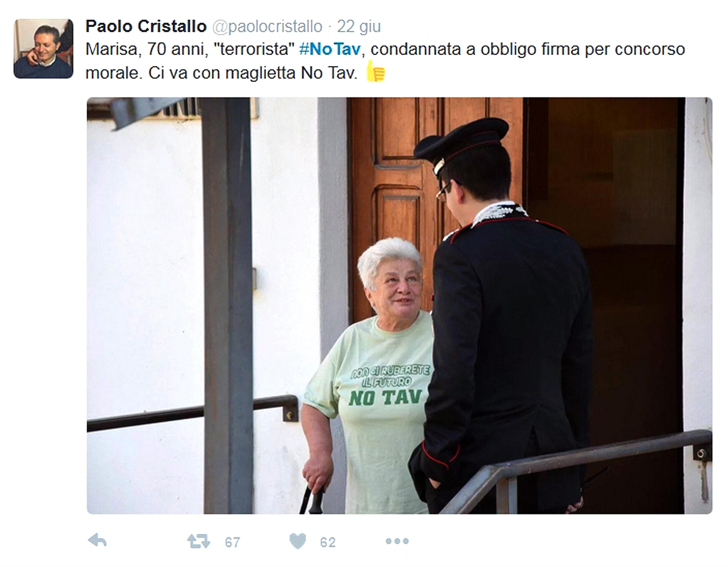Open the Paolo Cristallo name link
Screen dimensions: 728x567
point(146,26)
